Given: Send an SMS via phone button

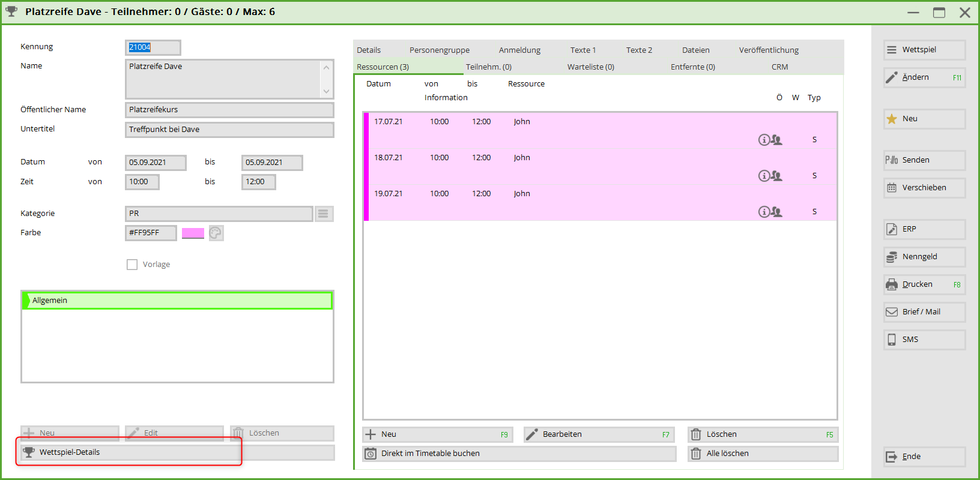Looking at the screenshot, I should click(924, 340).
